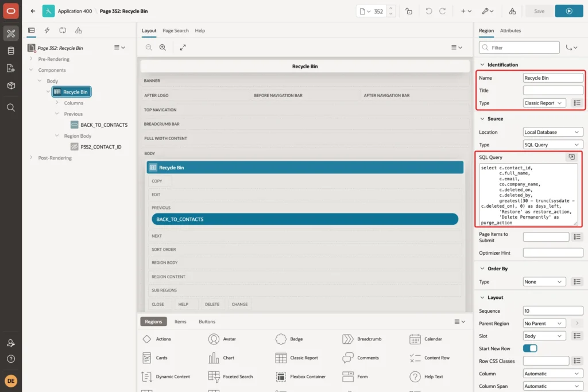Click the SQL Query text area
This screenshot has height=392, width=588.
529,195
